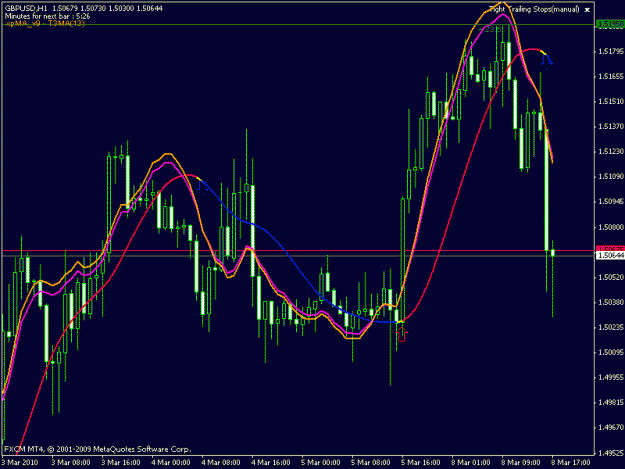The height and width of the screenshot is (469, 625).
Task: Click the 1.50235 price scale value
Action: pyautogui.click(x=611, y=327)
